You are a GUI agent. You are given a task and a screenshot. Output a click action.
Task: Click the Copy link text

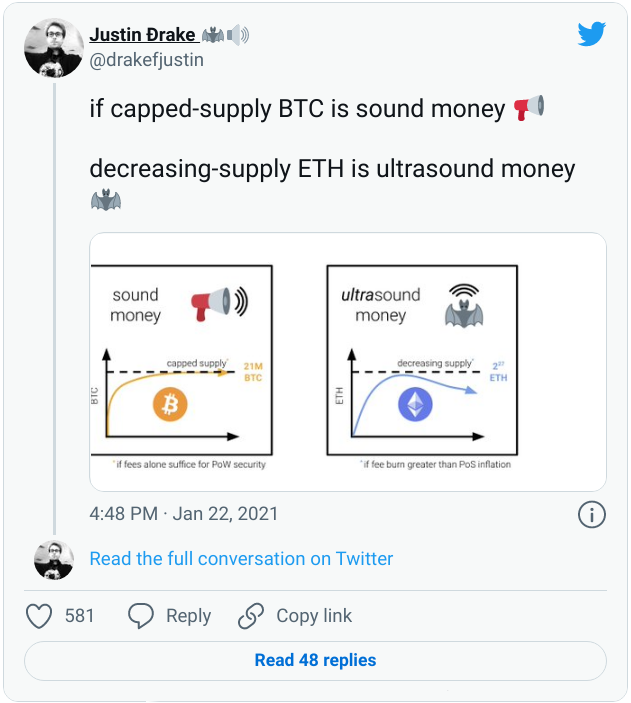pyautogui.click(x=314, y=616)
